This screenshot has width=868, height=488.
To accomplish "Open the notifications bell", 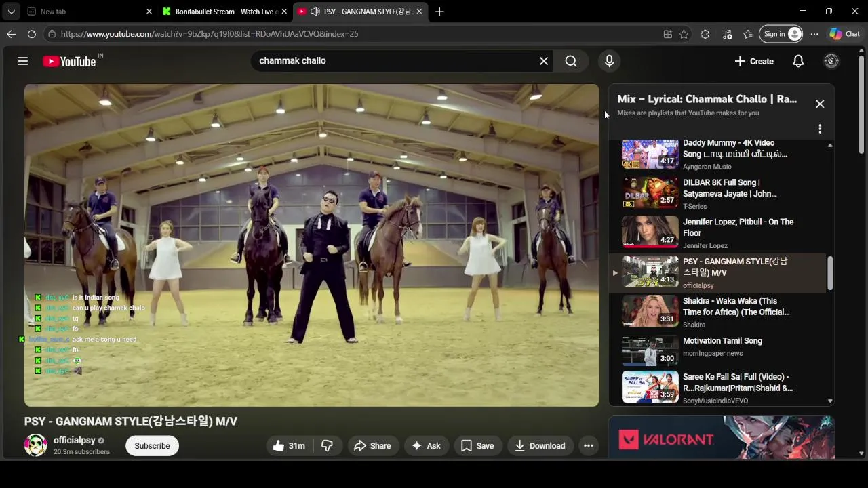I will 798,61.
